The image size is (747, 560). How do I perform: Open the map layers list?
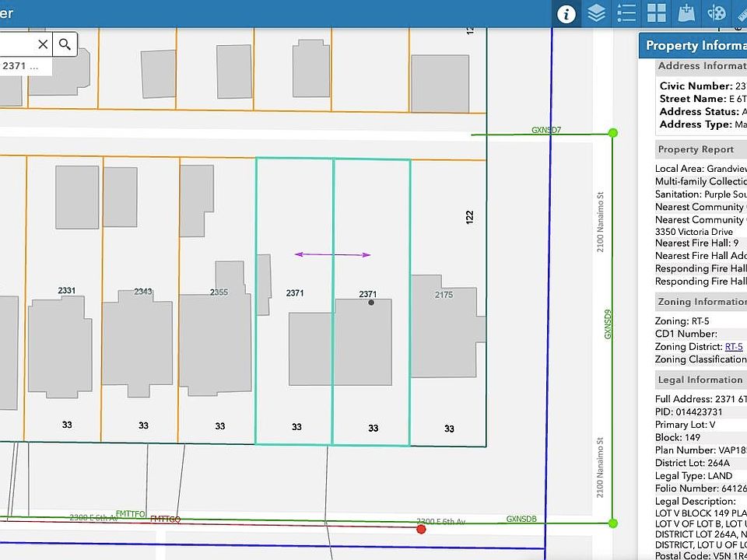point(596,14)
